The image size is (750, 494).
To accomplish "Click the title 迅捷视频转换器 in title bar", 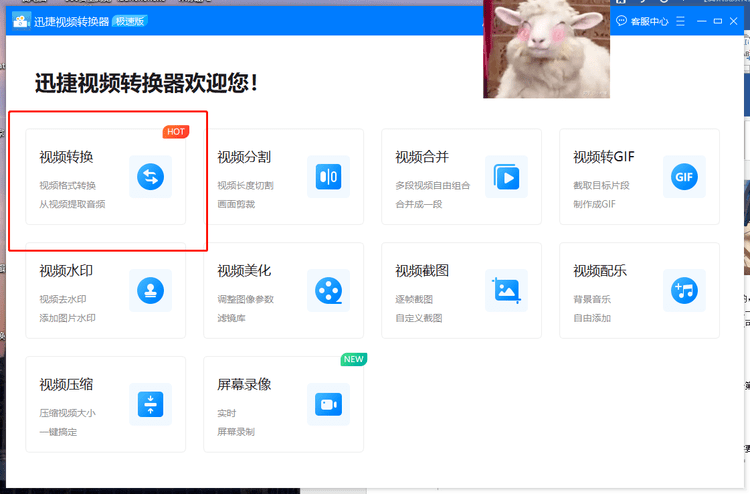I will tap(71, 22).
